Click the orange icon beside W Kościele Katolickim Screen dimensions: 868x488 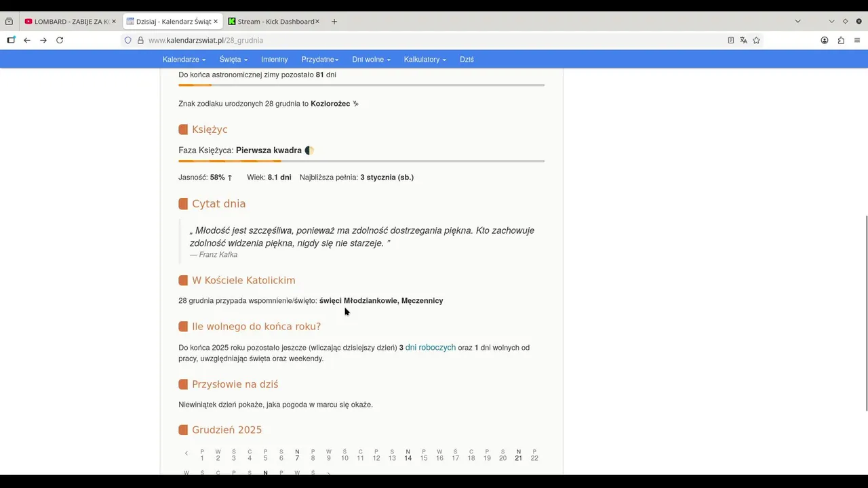(183, 281)
